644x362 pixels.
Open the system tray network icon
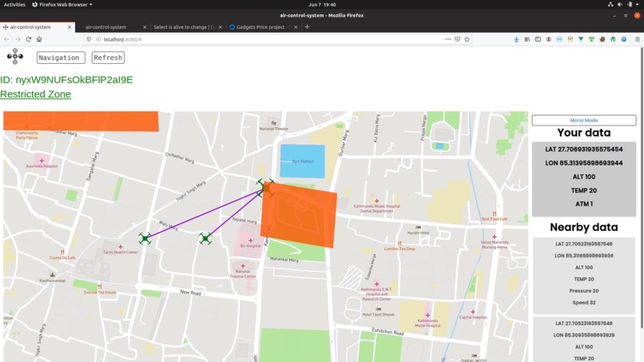coord(610,5)
